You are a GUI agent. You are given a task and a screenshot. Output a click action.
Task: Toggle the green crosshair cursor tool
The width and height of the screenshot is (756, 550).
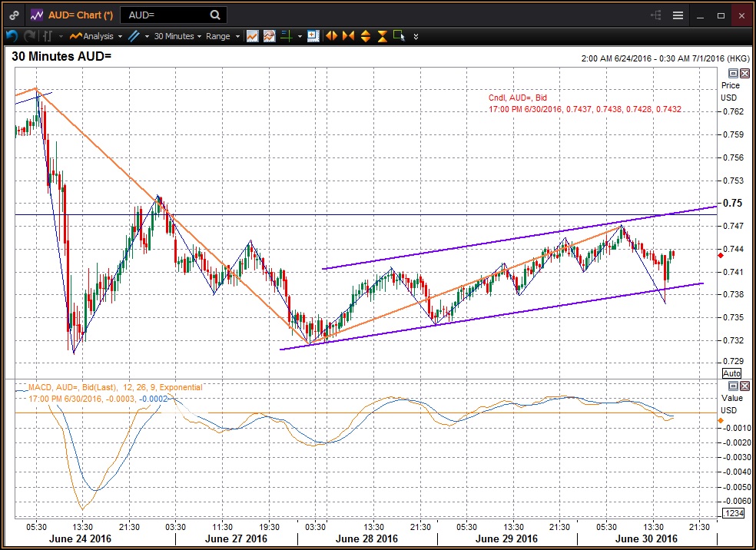click(287, 36)
